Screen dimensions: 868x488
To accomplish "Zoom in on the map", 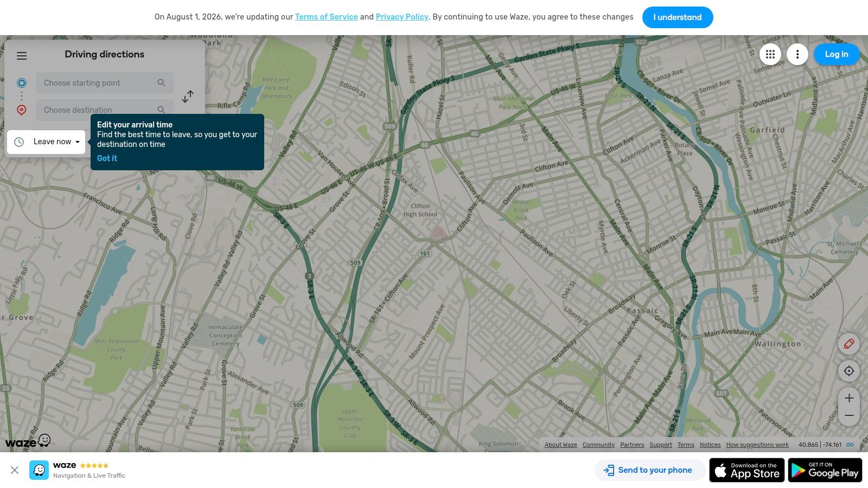I will click(x=849, y=398).
